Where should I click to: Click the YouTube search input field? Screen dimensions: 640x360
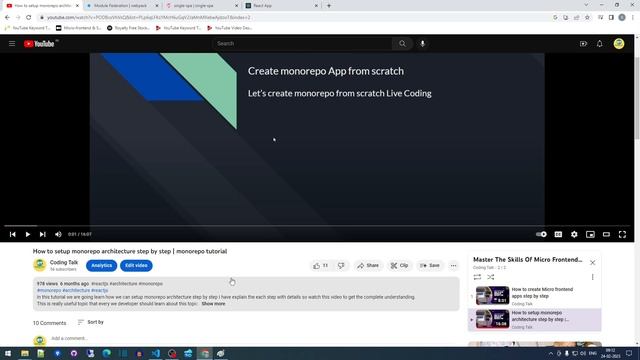point(302,44)
